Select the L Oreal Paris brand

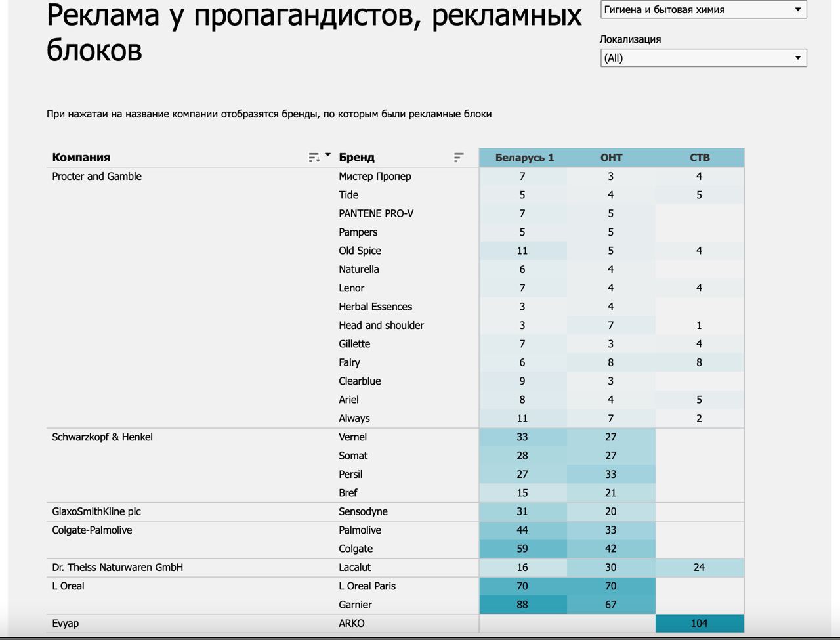[x=367, y=586]
